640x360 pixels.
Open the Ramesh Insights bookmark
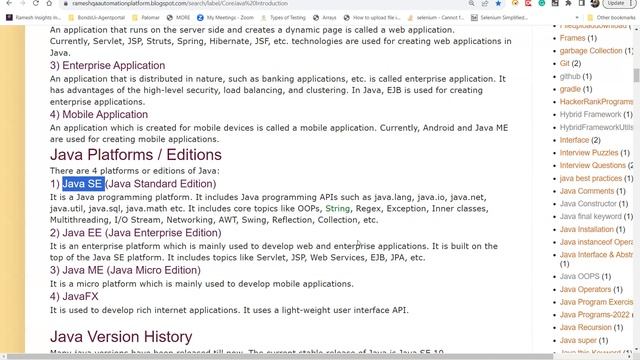[x=33, y=18]
